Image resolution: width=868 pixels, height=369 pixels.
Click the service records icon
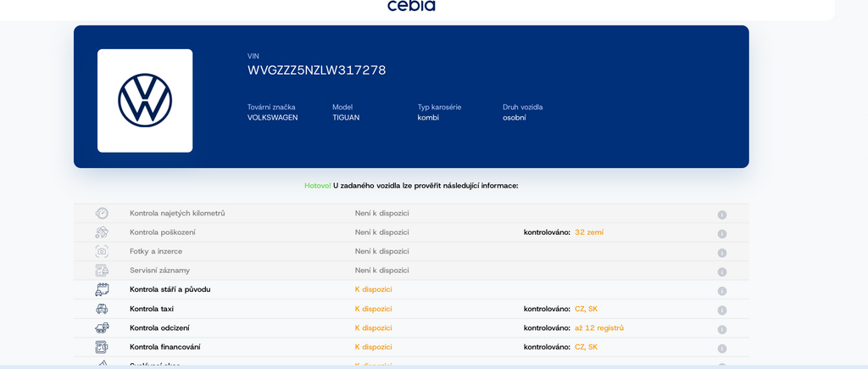click(x=102, y=271)
